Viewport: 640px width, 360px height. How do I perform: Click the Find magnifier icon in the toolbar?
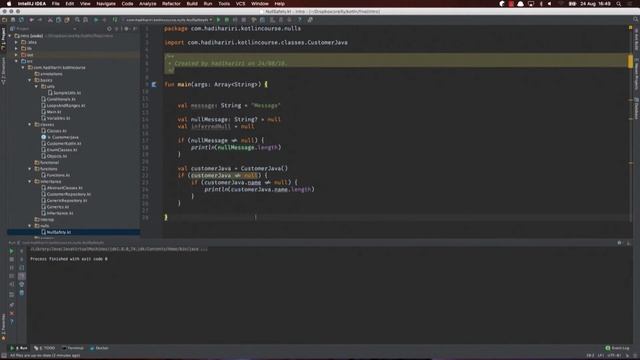(77, 20)
